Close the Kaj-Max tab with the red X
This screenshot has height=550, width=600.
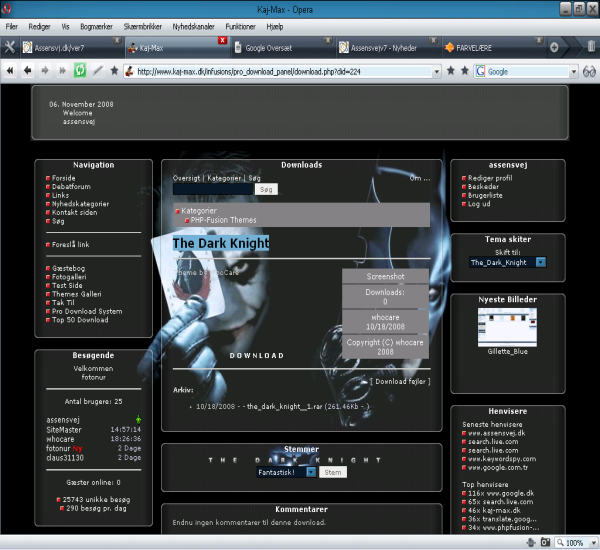222,40
